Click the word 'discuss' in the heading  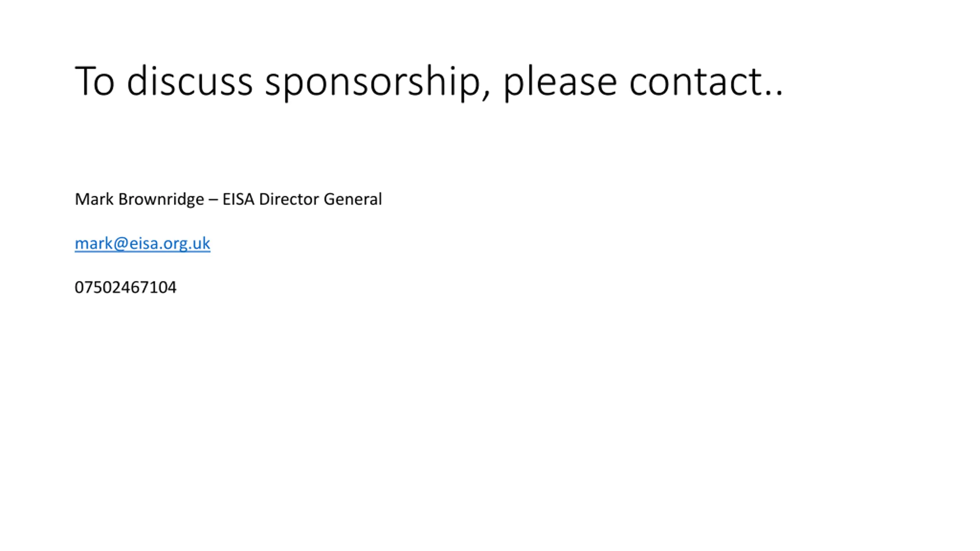pyautogui.click(x=189, y=81)
